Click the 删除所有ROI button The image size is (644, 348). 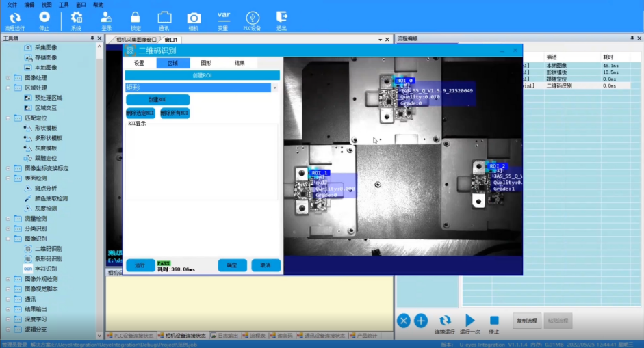click(175, 113)
